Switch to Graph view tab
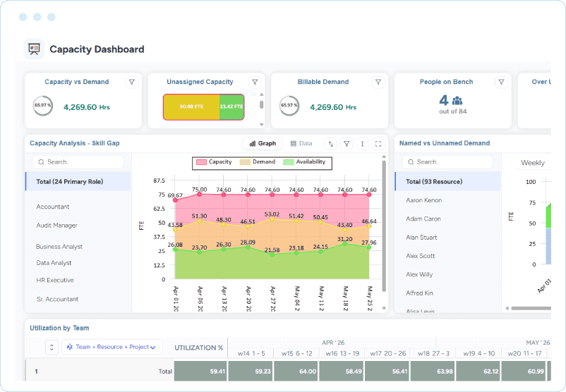The width and height of the screenshot is (566, 392). pyautogui.click(x=263, y=144)
